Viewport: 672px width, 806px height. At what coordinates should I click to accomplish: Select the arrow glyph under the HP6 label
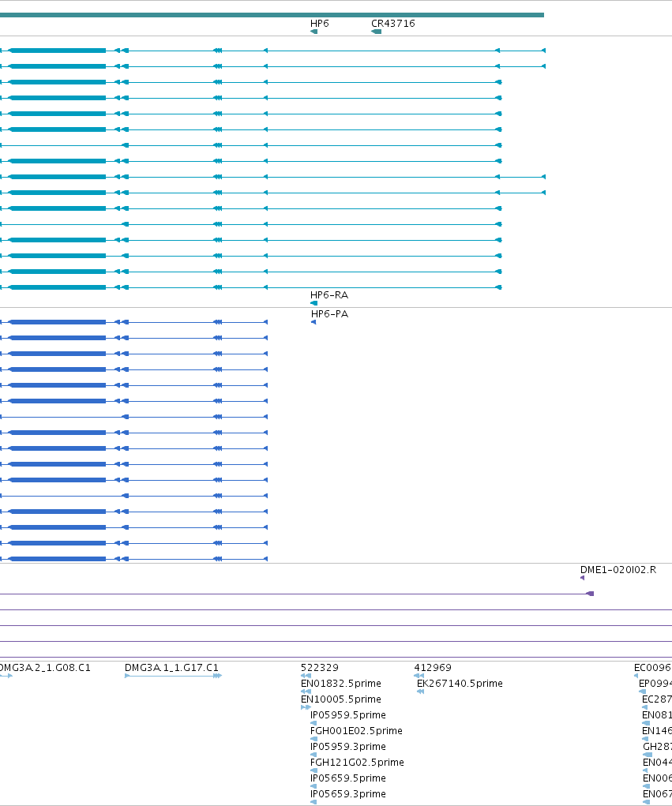[x=313, y=32]
